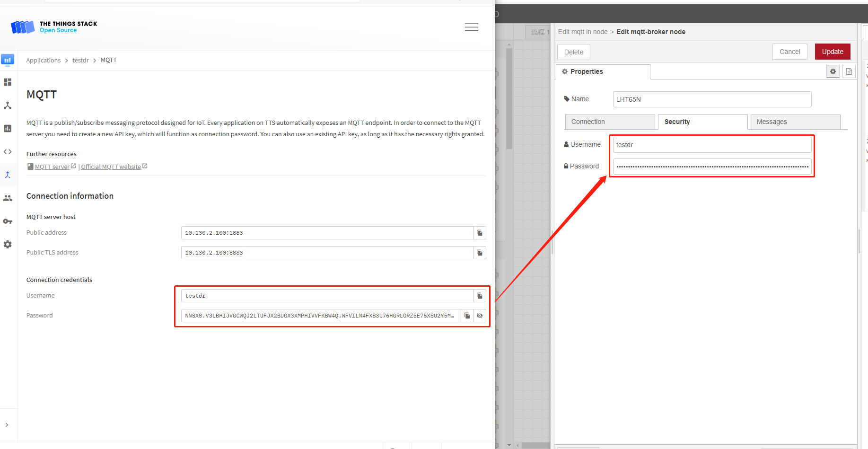
Task: Click the Node-RED canvas vertical scrollbar
Action: (x=509, y=98)
